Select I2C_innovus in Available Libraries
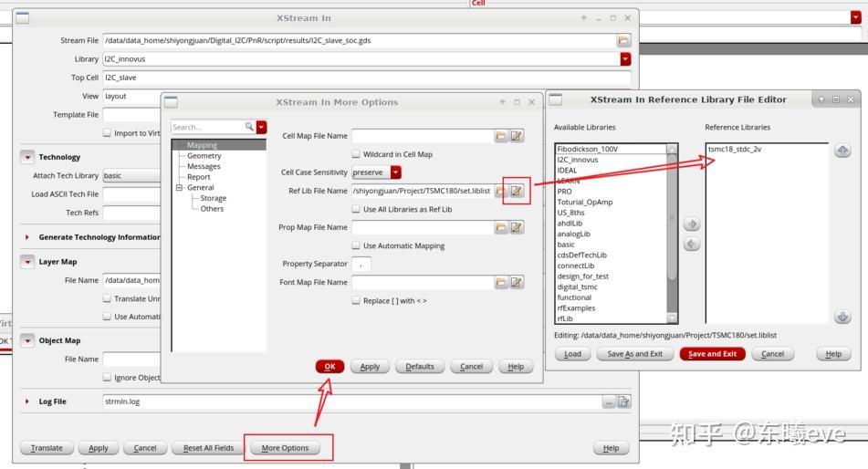The width and height of the screenshot is (868, 469). pos(578,160)
